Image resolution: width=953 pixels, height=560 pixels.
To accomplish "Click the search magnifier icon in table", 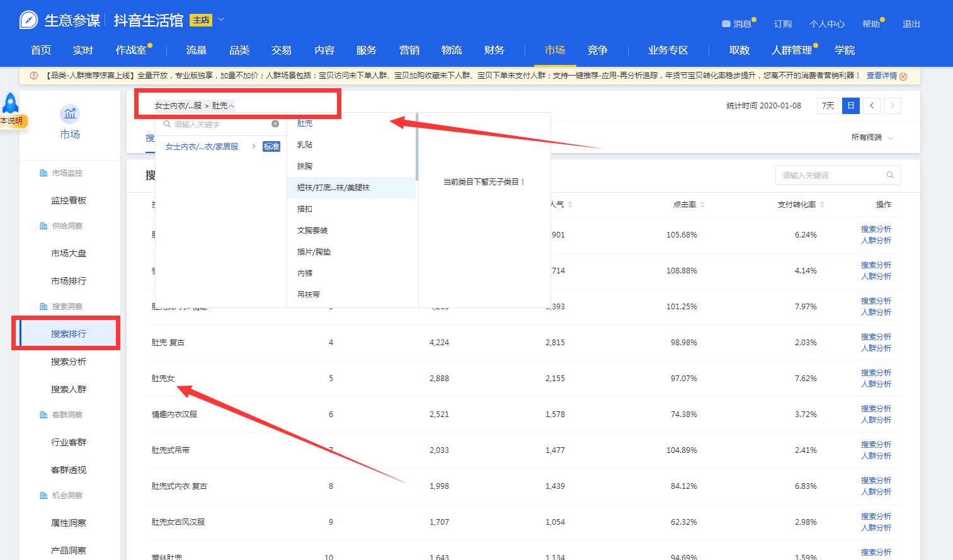I will pos(890,175).
